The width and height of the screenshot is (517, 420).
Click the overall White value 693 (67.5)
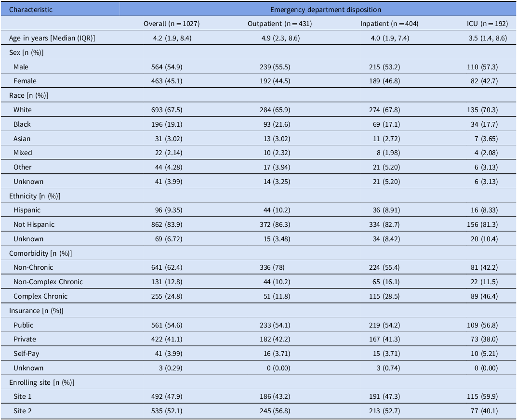(x=167, y=110)
